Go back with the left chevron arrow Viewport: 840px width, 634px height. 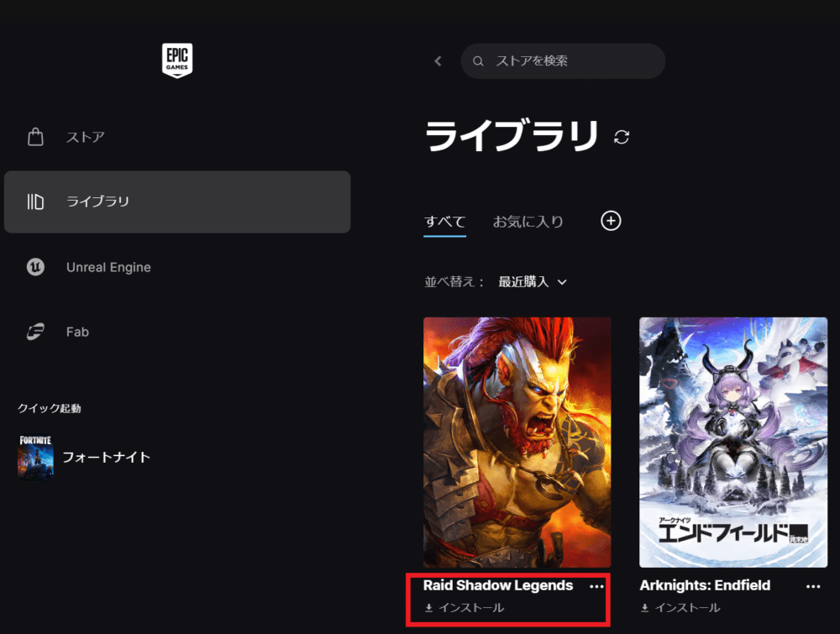[438, 61]
